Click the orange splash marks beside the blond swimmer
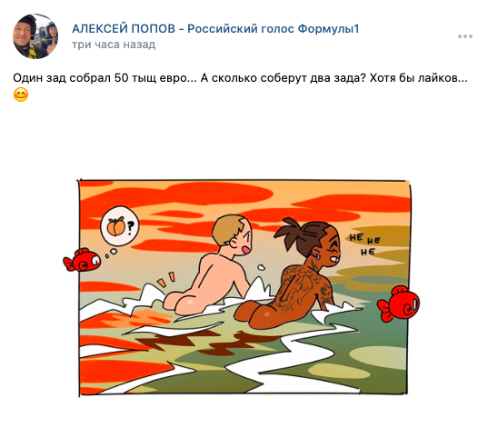The width and height of the screenshot is (488, 448). tap(166, 279)
